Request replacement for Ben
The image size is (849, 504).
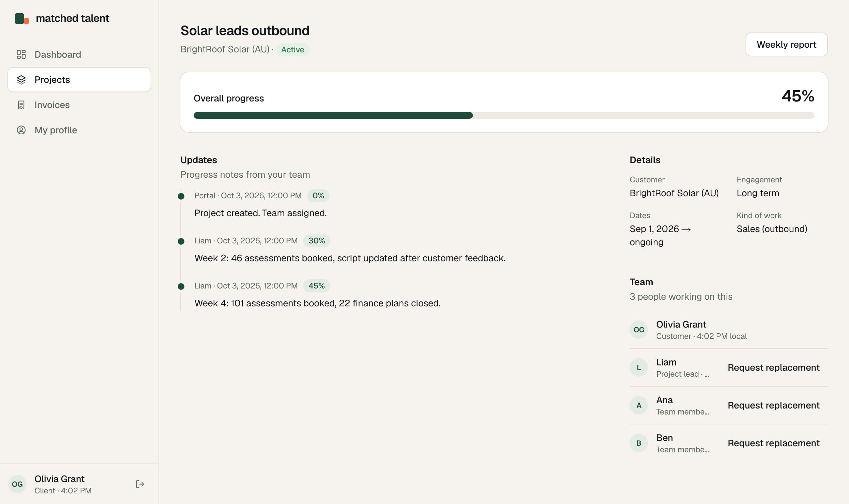click(773, 443)
